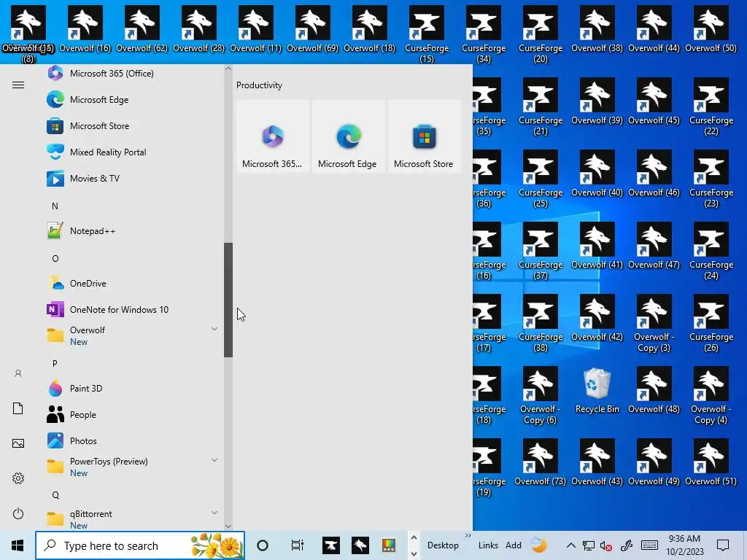Open the user account icon in Start sidebar

[x=18, y=373]
